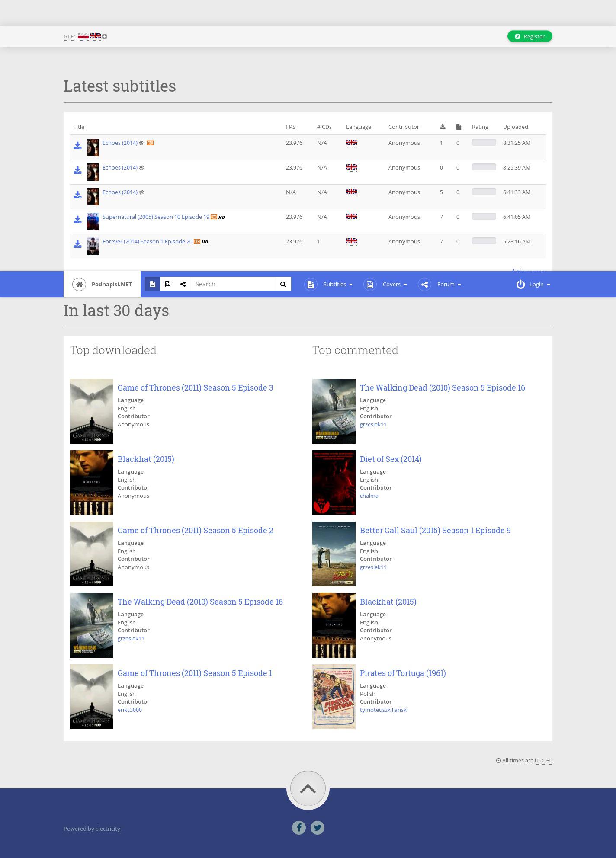Open the Forum menu
The image size is (616, 858).
click(449, 284)
